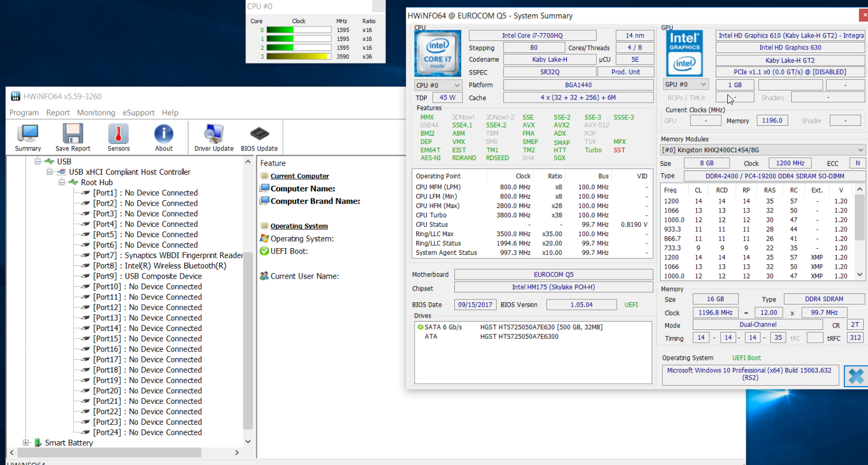Open the Kingston memory module dropdown

click(763, 150)
